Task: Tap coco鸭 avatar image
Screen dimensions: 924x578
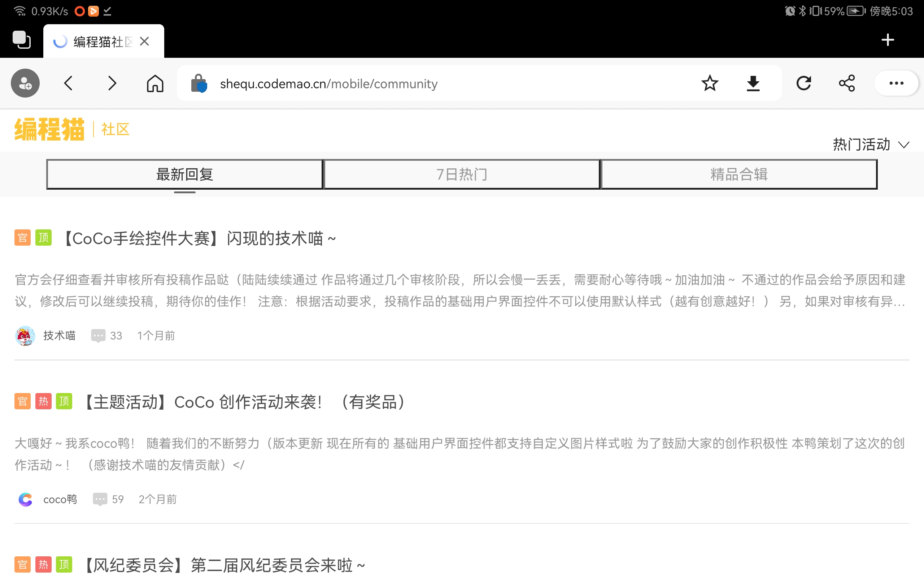Action: (25, 499)
